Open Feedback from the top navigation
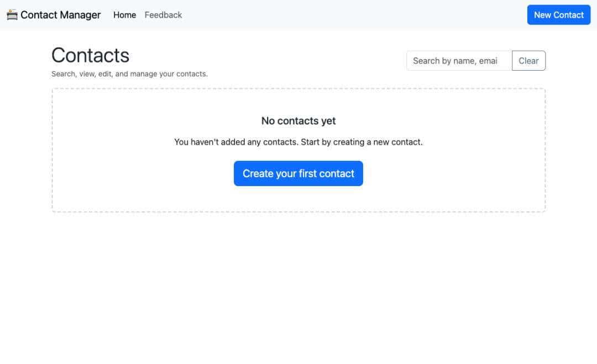Viewport: 597px width, 364px height. pos(163,15)
